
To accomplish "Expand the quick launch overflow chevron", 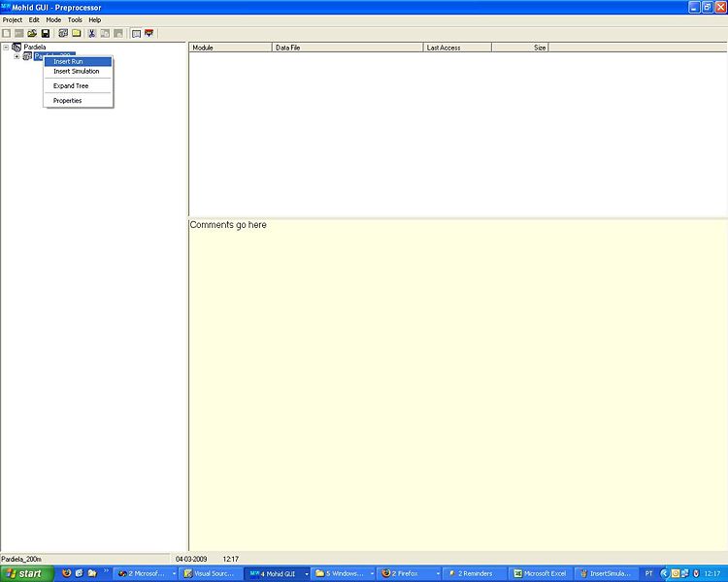I will (106, 571).
